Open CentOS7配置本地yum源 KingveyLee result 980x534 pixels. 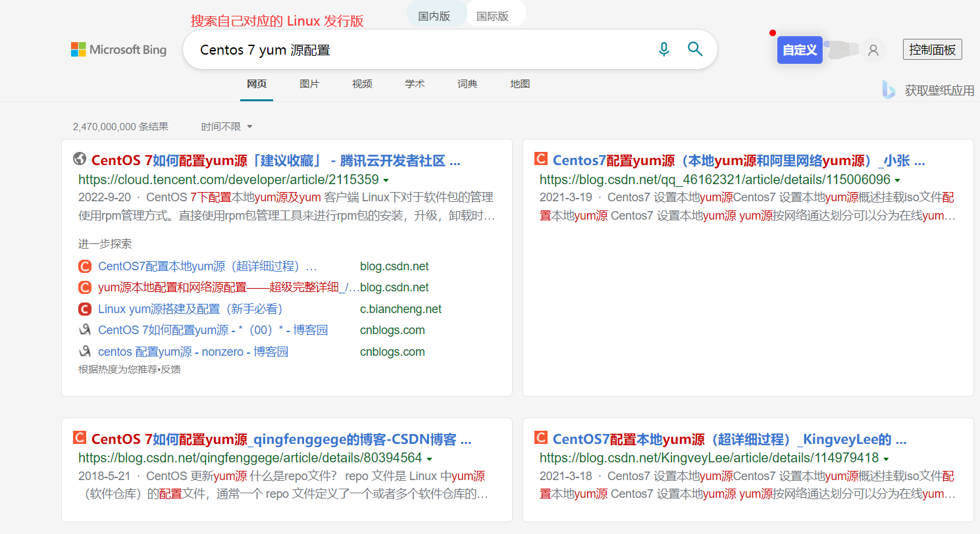pos(730,439)
